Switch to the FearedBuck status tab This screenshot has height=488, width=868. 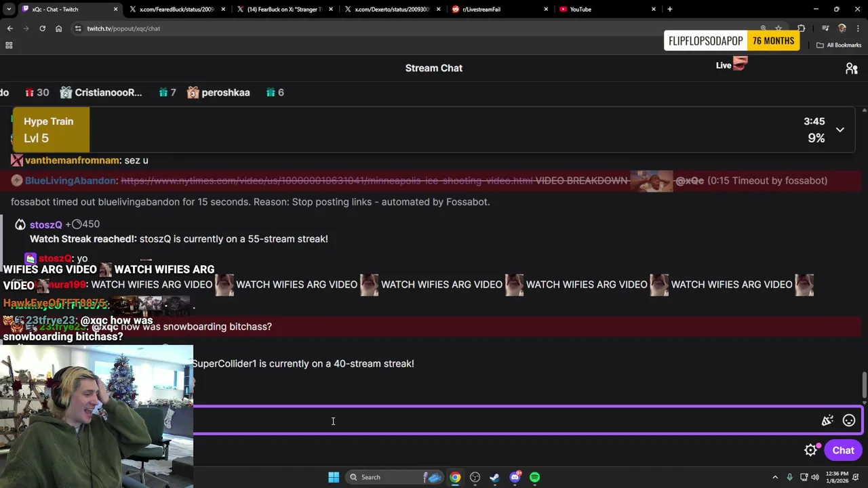(178, 9)
